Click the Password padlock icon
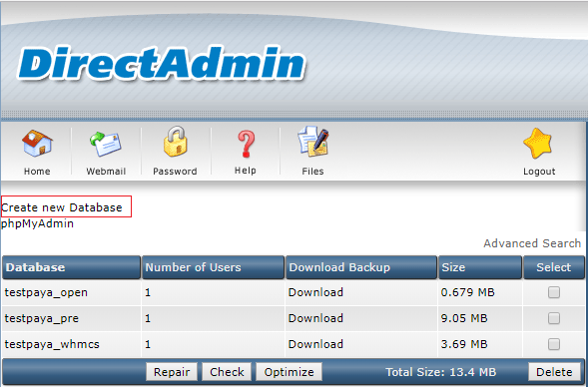The width and height of the screenshot is (588, 387). point(175,142)
